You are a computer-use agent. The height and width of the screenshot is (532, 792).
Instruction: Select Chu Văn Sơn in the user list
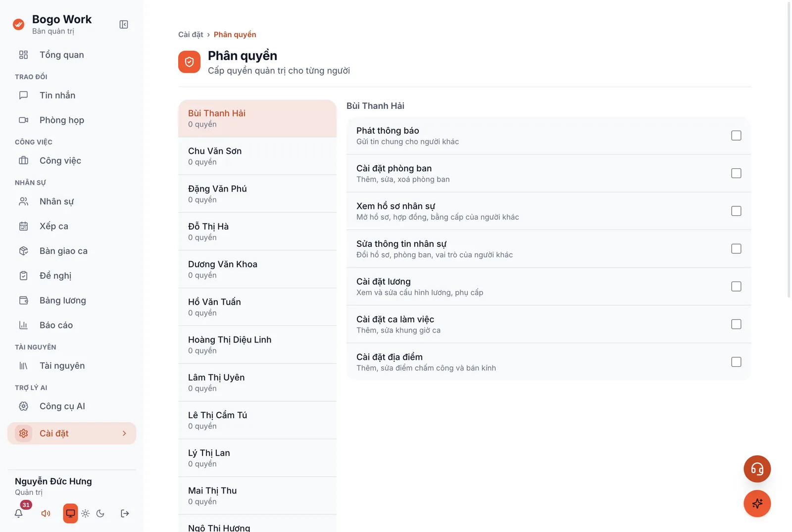(x=257, y=156)
